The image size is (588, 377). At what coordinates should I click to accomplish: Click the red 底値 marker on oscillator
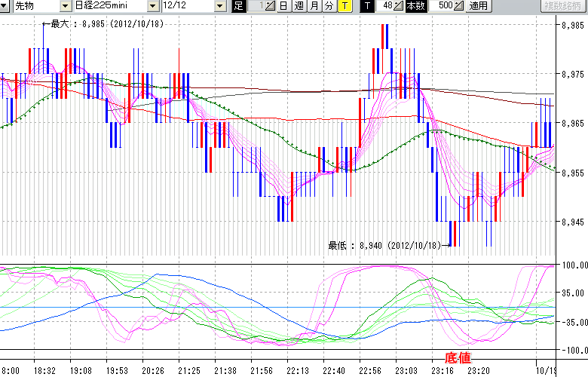(459, 357)
